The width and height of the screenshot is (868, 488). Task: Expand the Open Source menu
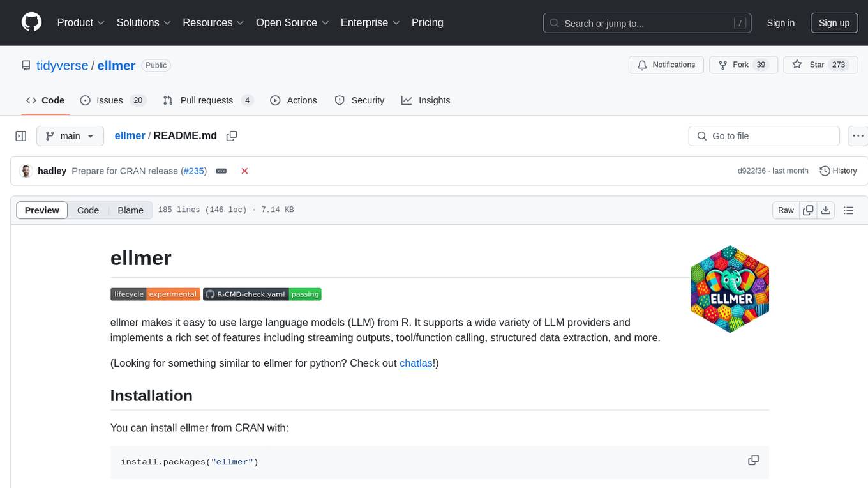[292, 22]
